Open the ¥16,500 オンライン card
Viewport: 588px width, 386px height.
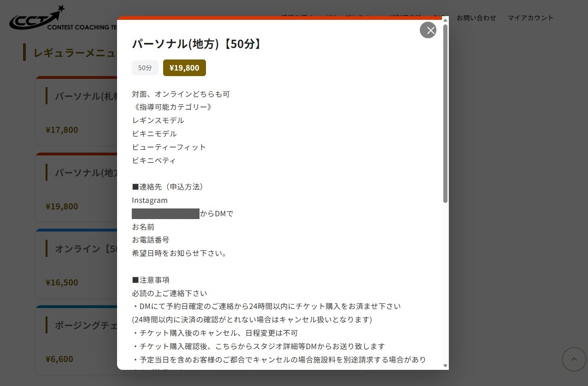click(76, 263)
